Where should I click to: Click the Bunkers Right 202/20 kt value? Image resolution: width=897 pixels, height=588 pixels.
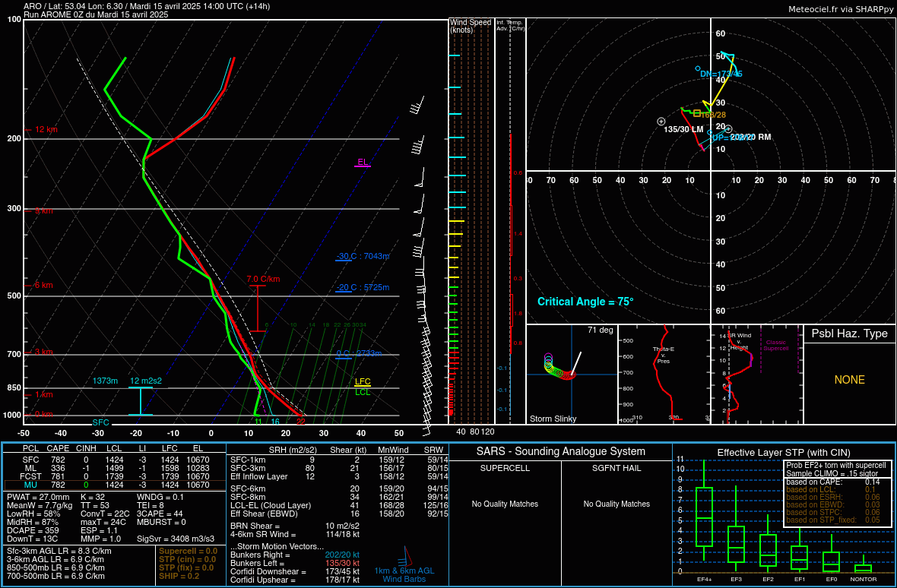coord(342,555)
